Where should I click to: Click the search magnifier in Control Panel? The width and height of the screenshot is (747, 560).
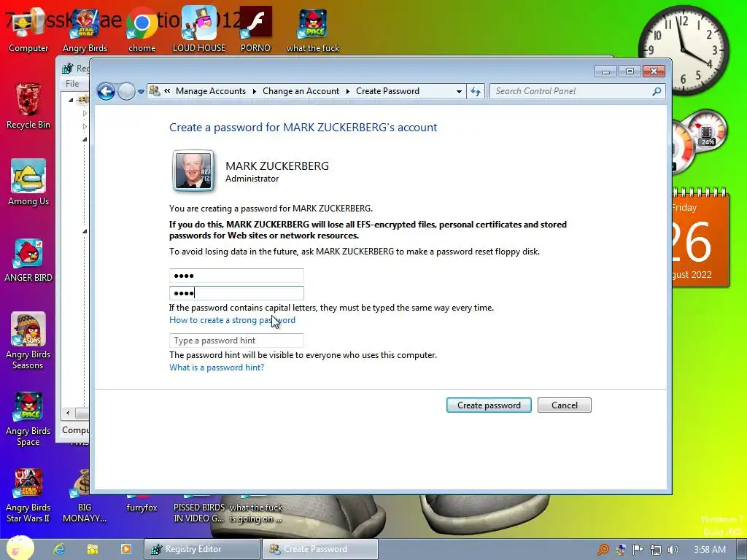pos(657,91)
